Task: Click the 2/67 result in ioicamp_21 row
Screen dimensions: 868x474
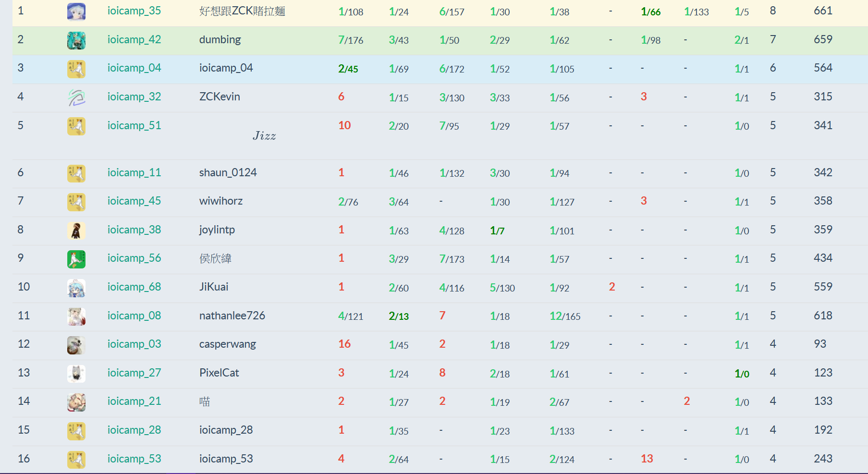Action: click(560, 402)
